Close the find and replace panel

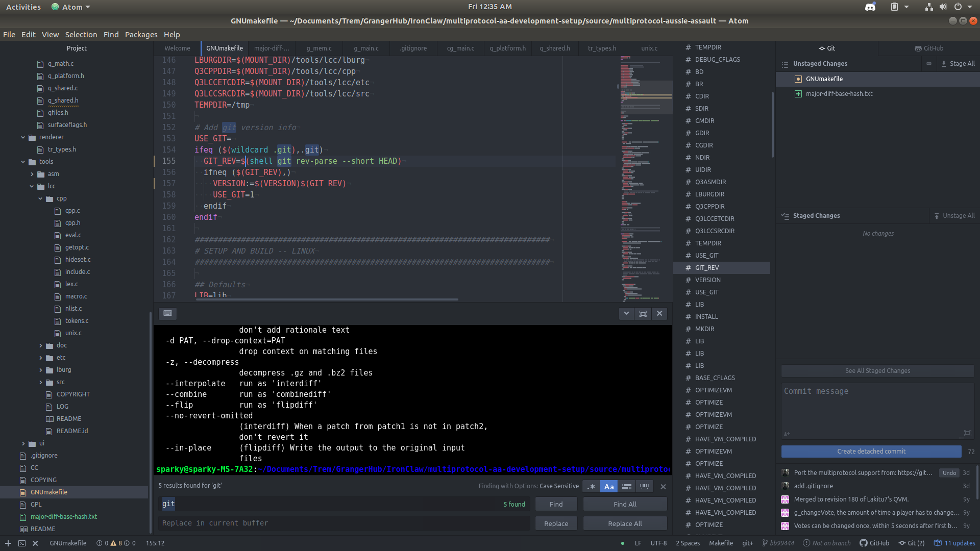pyautogui.click(x=663, y=487)
